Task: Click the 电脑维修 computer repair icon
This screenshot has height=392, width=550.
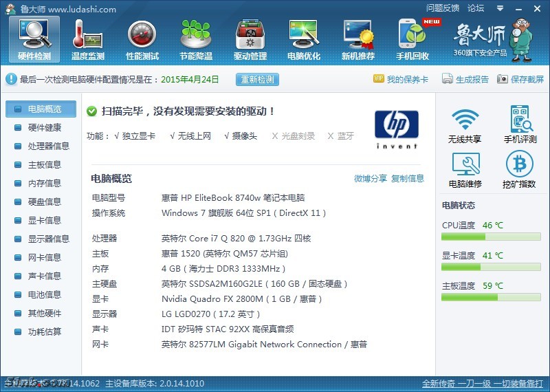Action: [465, 170]
